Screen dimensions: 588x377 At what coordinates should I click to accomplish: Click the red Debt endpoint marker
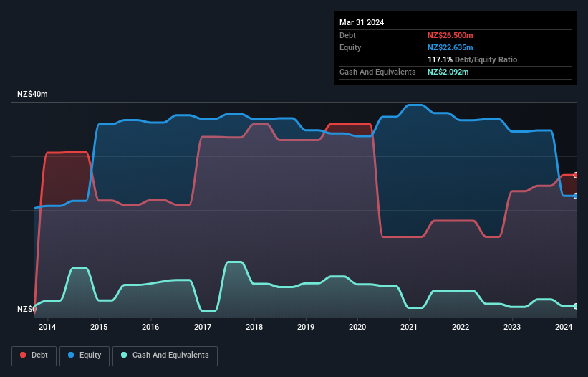[x=576, y=175]
